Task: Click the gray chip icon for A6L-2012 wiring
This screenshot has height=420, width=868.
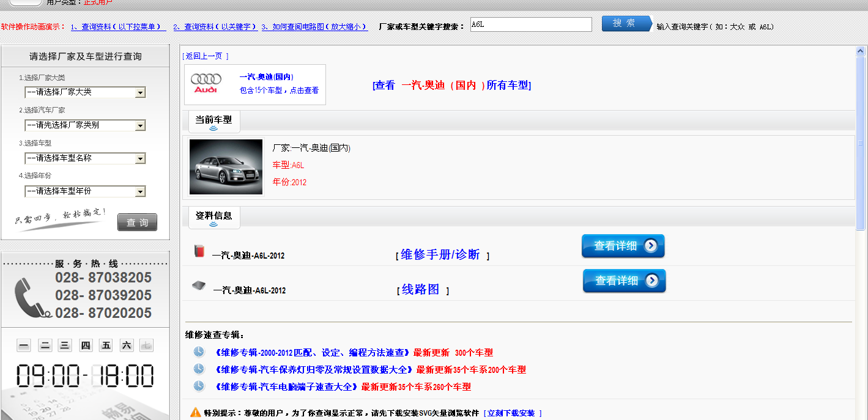Action: tap(199, 286)
